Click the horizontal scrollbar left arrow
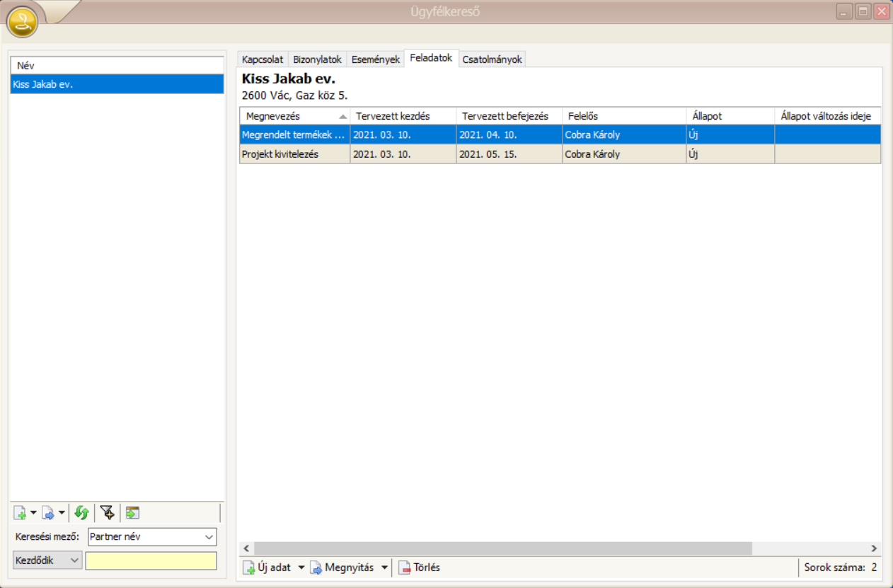 click(246, 548)
